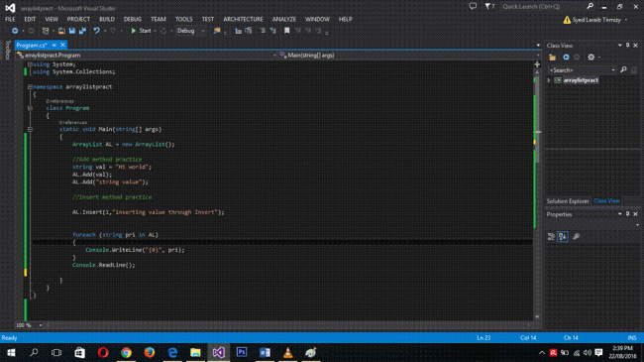
Task: Select the Class View bottom tab
Action: tap(606, 201)
